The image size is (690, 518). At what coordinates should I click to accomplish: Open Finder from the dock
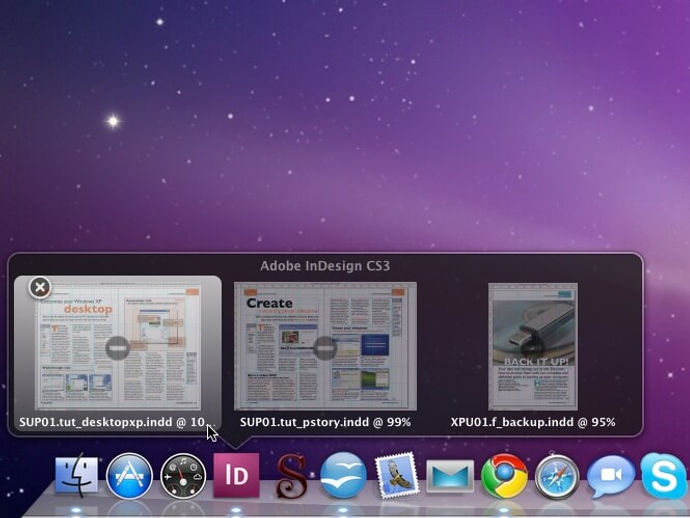77,476
